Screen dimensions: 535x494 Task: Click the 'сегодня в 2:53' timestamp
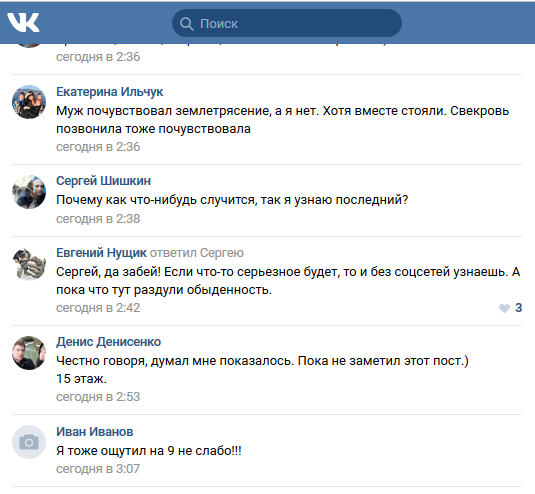coord(98,397)
